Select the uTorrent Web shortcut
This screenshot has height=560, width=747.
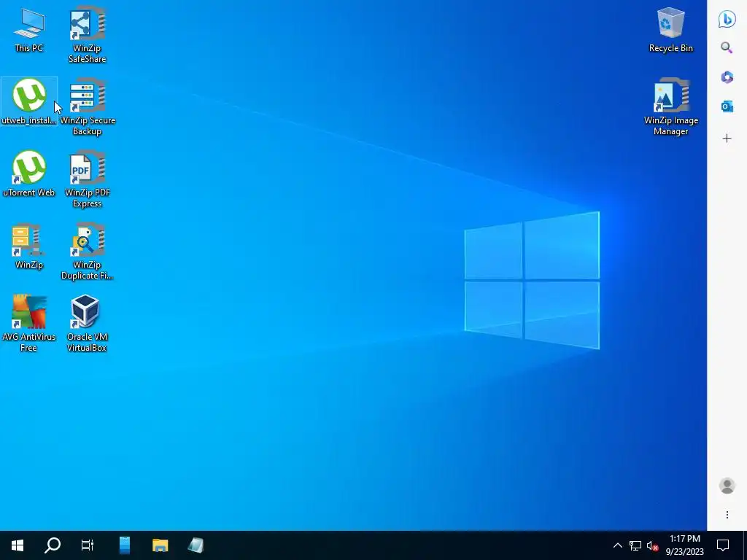tap(28, 174)
